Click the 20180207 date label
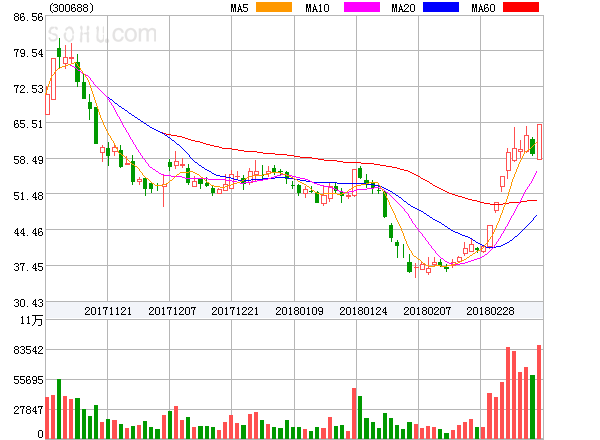This screenshot has width=600, height=440. [x=427, y=311]
